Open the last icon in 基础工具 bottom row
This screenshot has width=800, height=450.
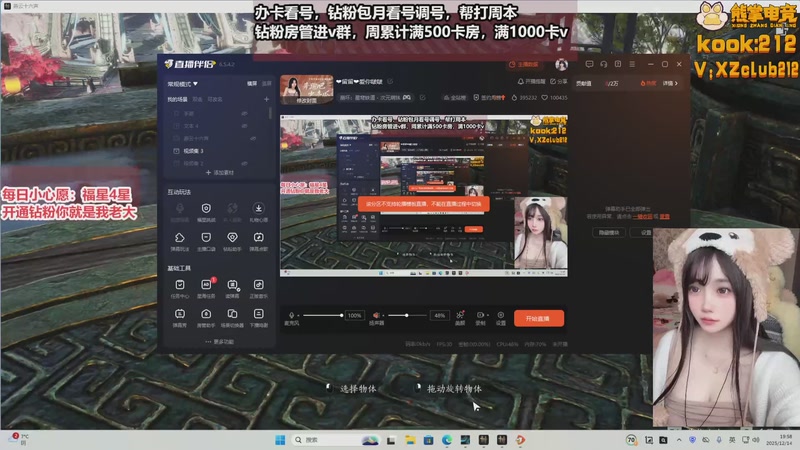[x=259, y=314]
